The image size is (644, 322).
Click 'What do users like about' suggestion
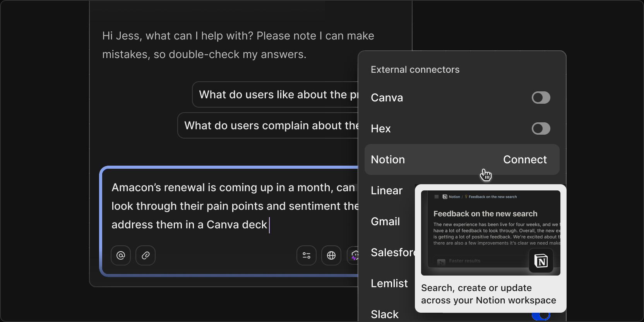point(275,94)
